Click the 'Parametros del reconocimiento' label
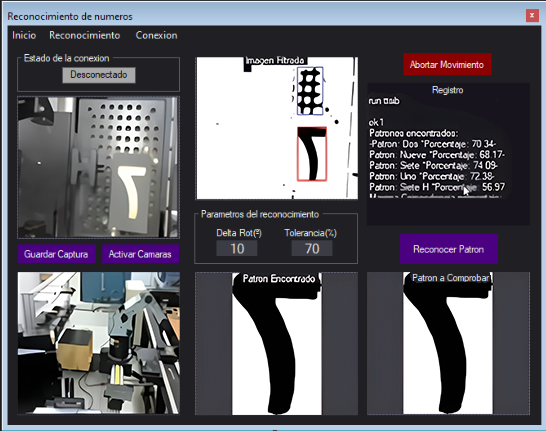 [260, 214]
